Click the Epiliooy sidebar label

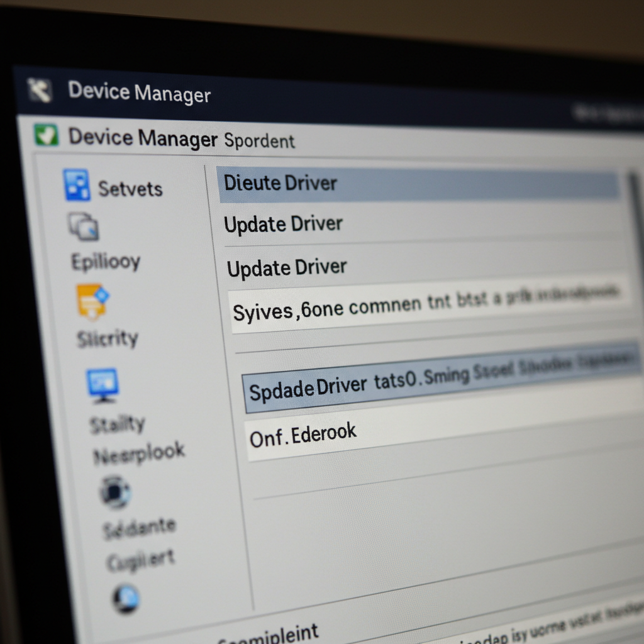point(106,262)
